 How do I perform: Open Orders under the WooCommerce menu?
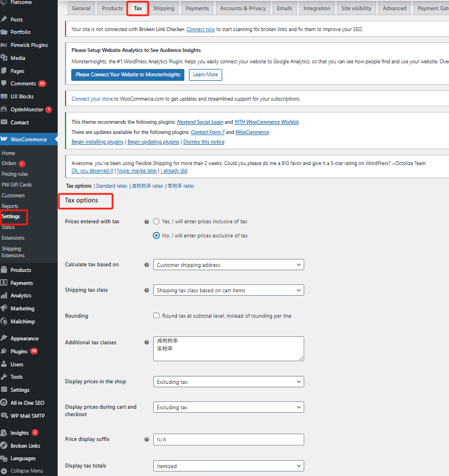pyautogui.click(x=9, y=163)
